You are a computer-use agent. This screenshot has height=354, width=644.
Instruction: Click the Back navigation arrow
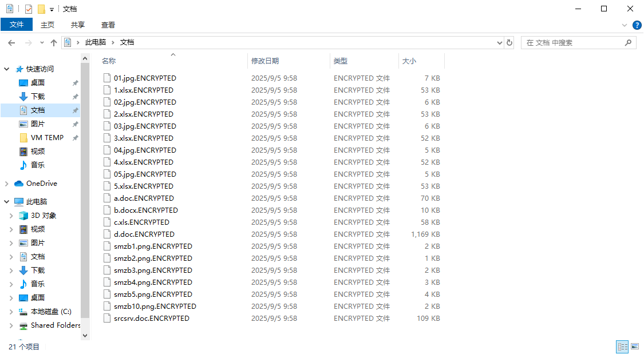coord(11,42)
